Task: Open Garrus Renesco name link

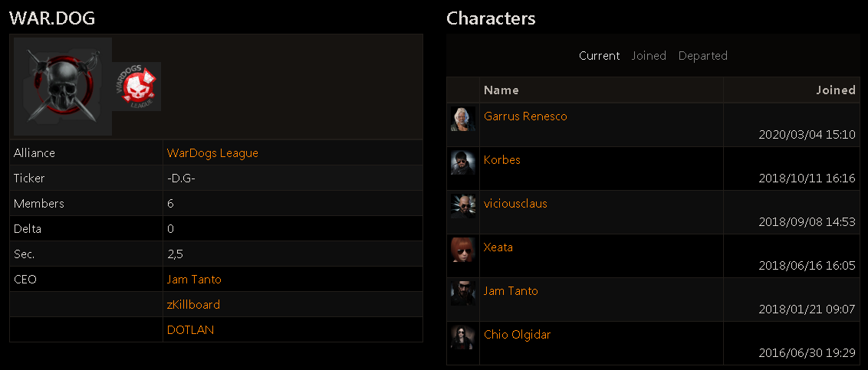Action: coord(525,116)
